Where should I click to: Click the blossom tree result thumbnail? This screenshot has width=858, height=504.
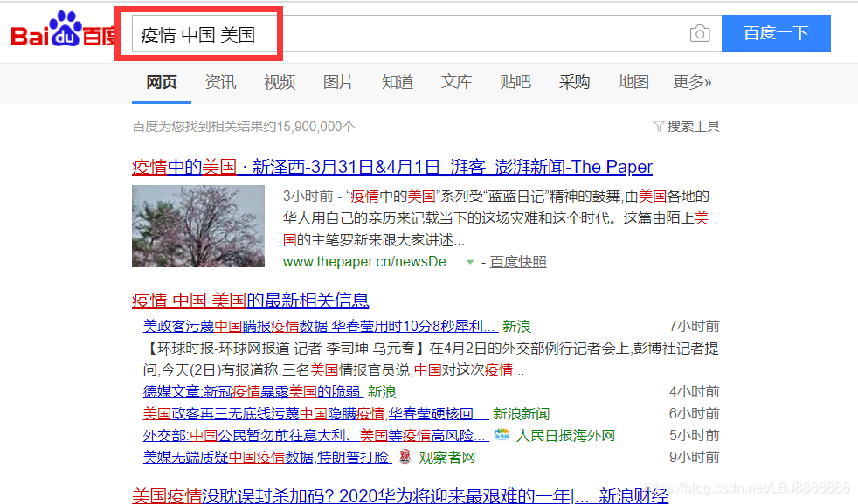[x=198, y=226]
